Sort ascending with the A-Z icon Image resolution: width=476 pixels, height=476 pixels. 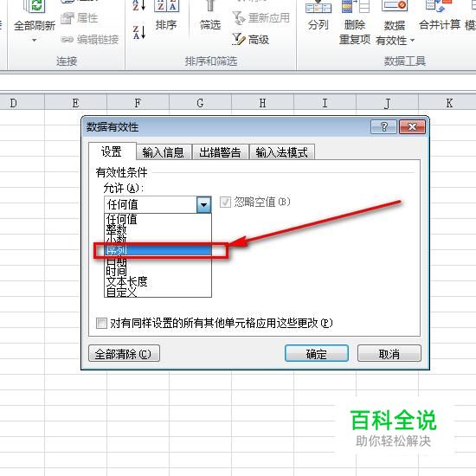pos(139,5)
